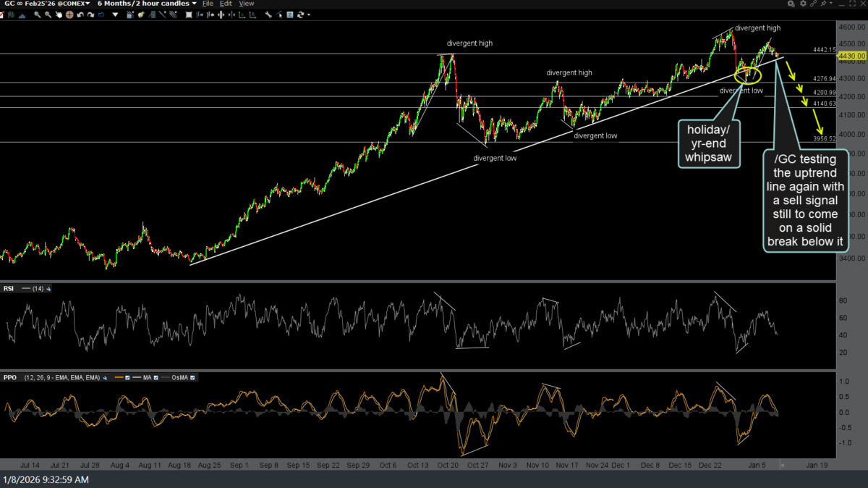Edit PPO study via the pencil icon

pos(105,377)
